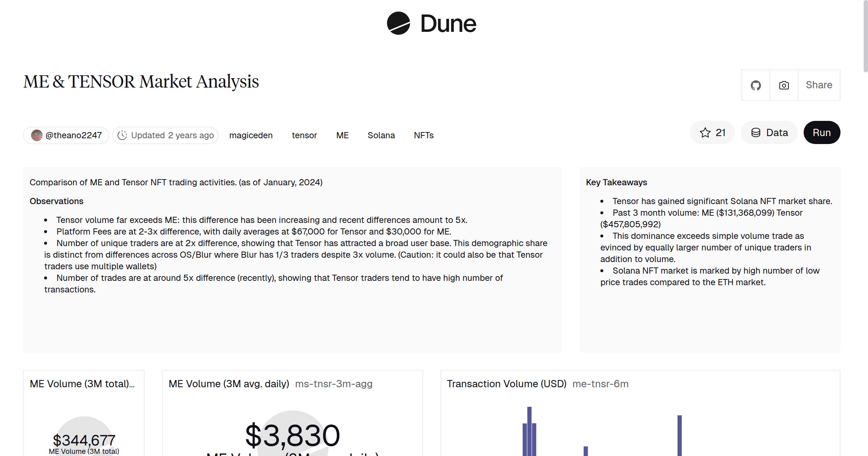Viewport: 868px width, 456px height.
Task: Select the NFTs tag
Action: tap(424, 135)
